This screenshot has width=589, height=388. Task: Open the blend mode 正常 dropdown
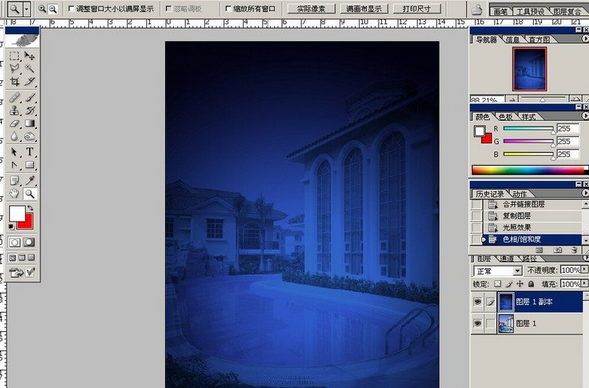[x=497, y=271]
